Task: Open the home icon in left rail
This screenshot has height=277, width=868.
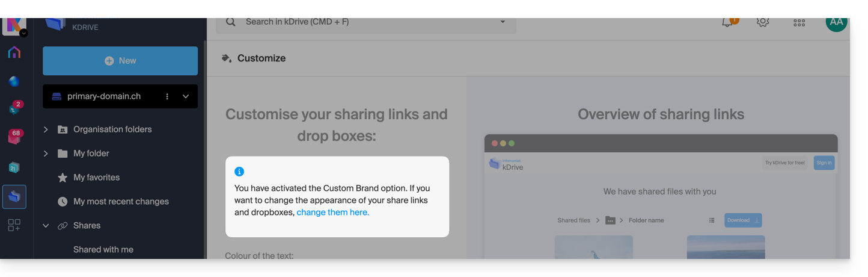Action: [14, 52]
